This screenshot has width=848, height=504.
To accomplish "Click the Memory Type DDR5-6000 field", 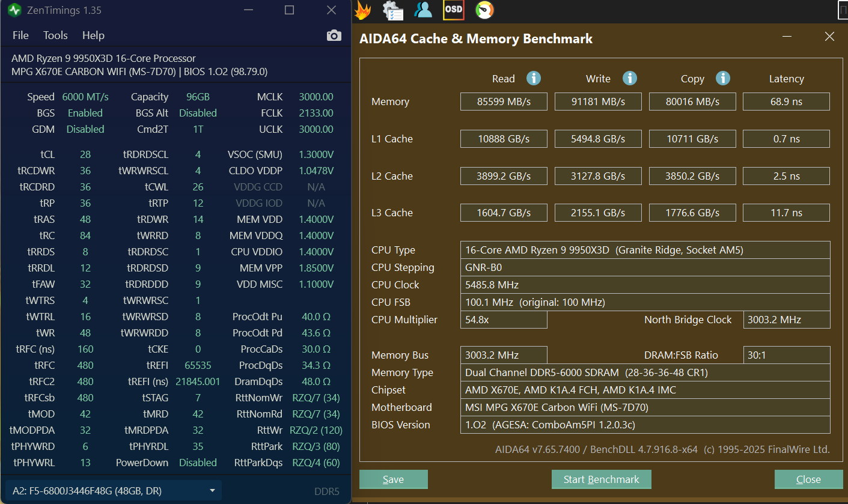I will coord(645,372).
